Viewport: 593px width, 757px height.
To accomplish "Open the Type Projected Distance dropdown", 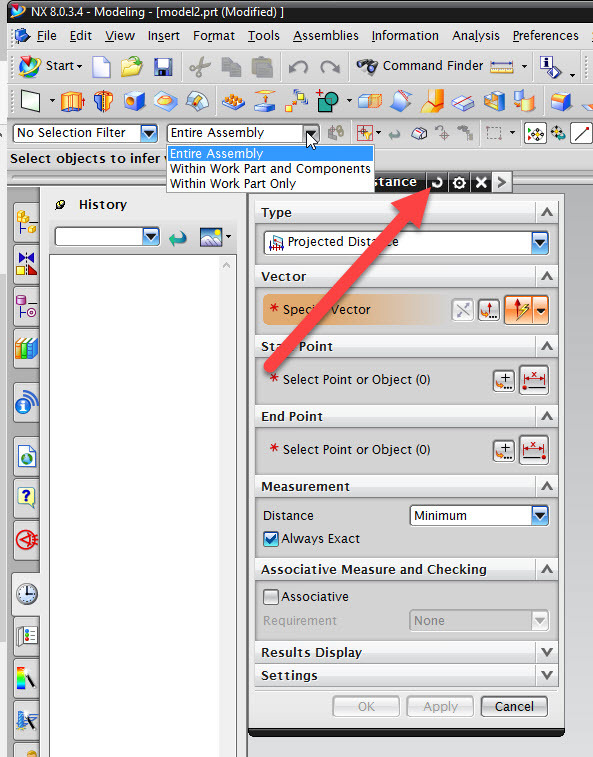I will point(540,243).
